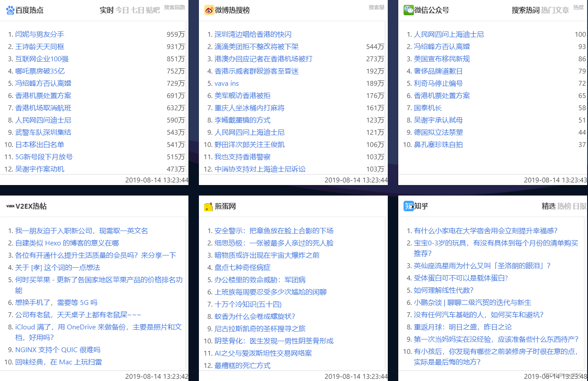Screen dimensions: 588x381
Task: Click the 煎蛋网 panel vertical scrollbar
Action: pyautogui.click(x=385, y=294)
